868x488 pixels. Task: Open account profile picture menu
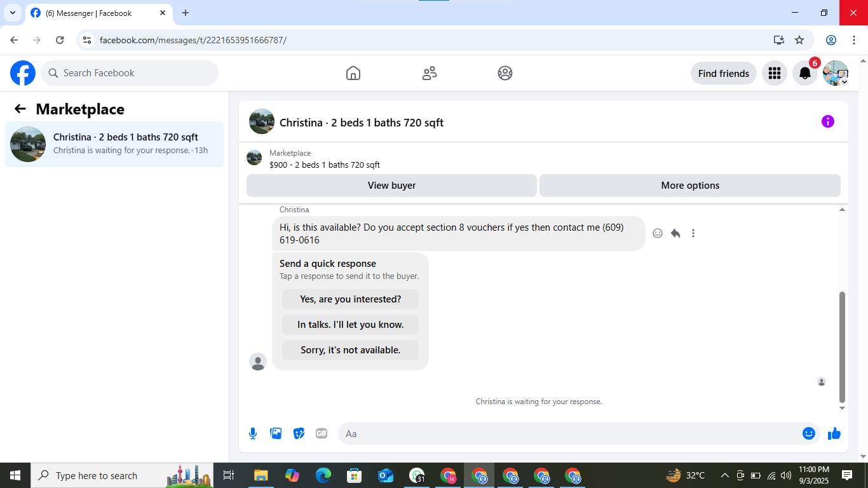point(836,73)
